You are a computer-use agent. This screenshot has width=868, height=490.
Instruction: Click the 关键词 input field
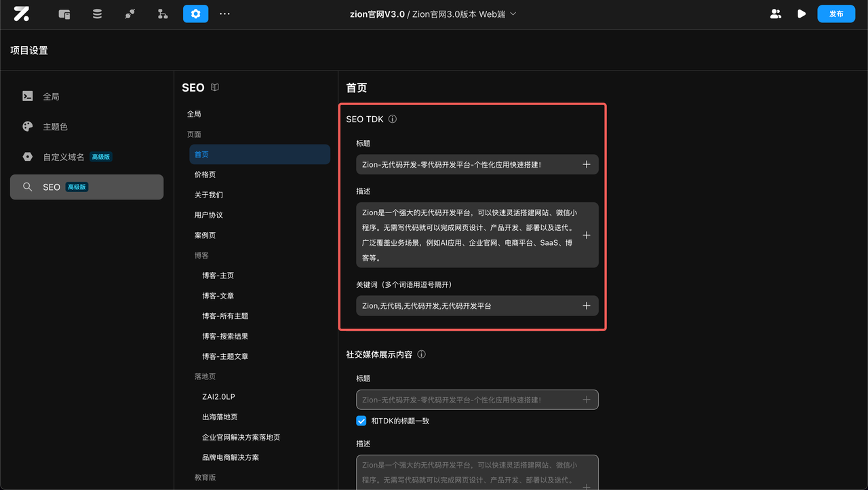(x=477, y=306)
